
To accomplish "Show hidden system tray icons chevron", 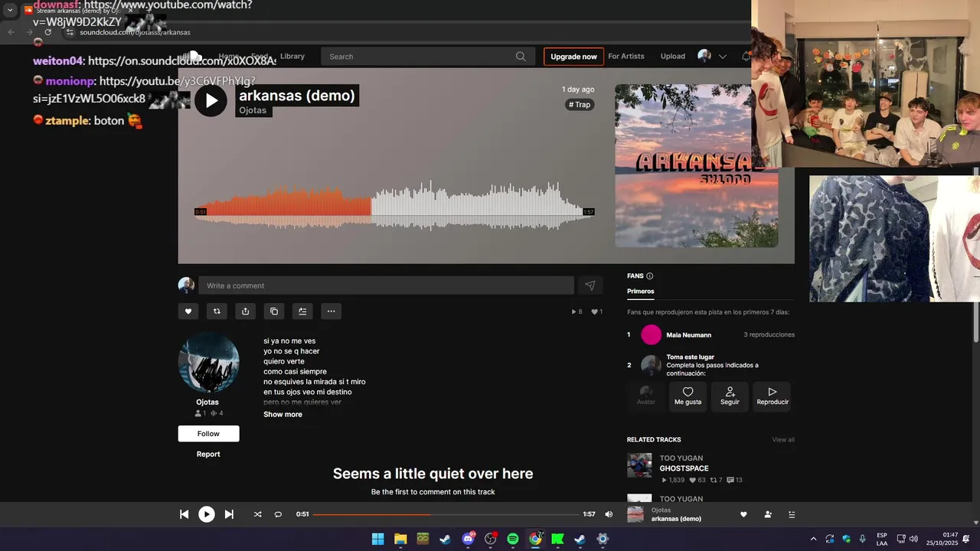I will (x=813, y=539).
